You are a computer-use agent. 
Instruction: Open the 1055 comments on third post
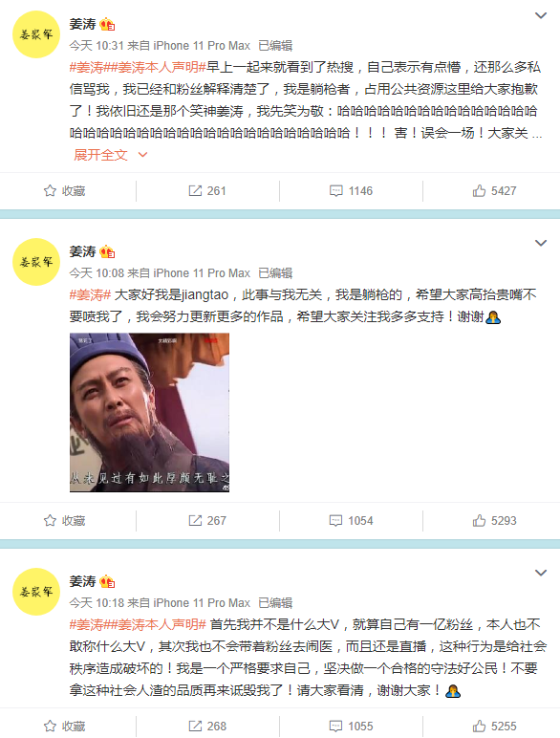[351, 727]
